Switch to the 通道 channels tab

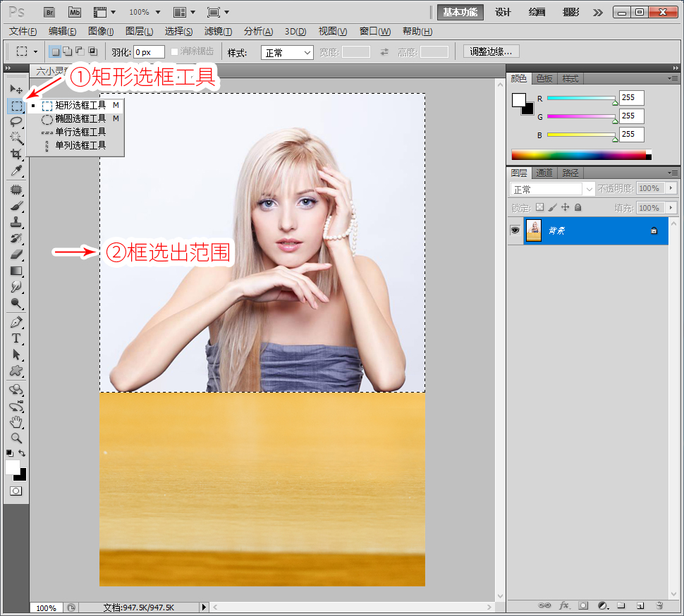544,173
